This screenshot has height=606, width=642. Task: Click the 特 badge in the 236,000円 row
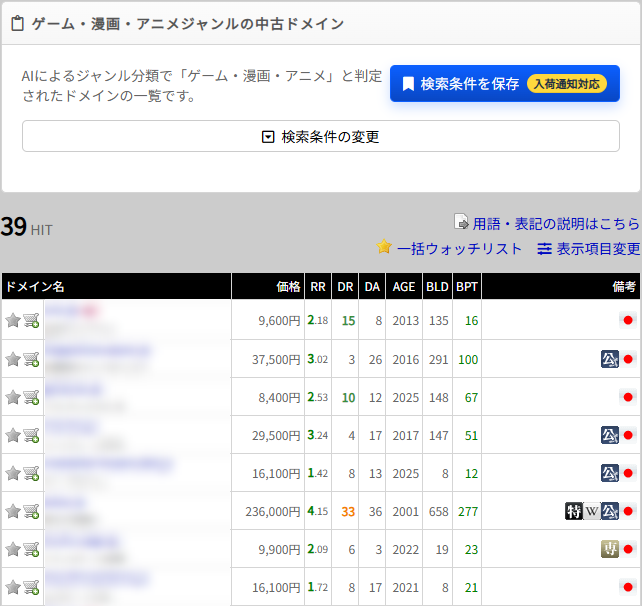[574, 511]
